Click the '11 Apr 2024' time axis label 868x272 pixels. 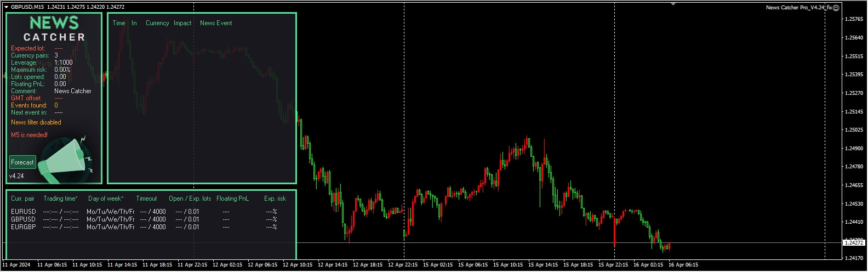point(16,265)
